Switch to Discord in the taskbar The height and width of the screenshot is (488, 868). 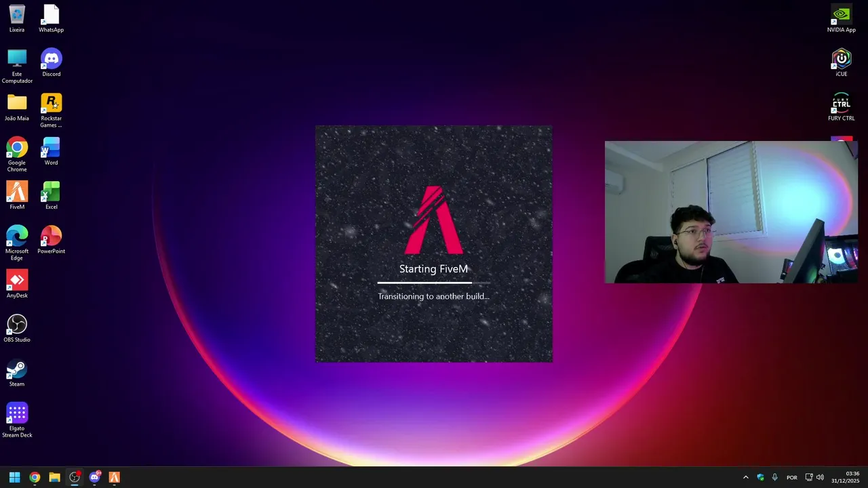click(x=94, y=477)
